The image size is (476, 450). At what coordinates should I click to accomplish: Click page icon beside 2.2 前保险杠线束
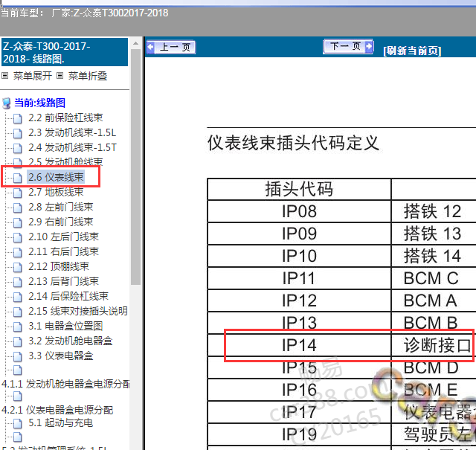point(18,118)
